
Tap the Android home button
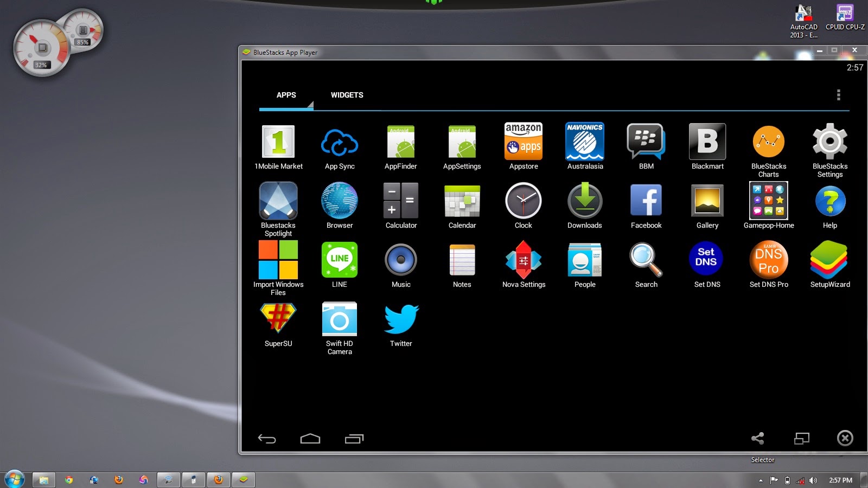click(x=310, y=439)
